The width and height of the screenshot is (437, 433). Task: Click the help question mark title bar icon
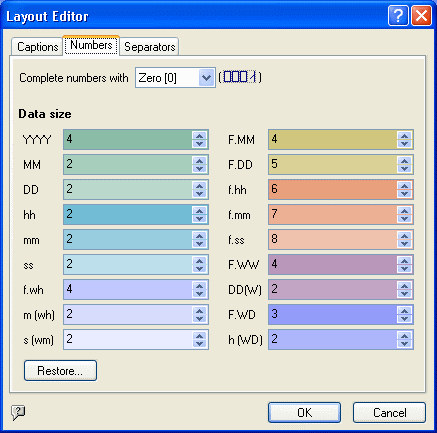pyautogui.click(x=398, y=16)
